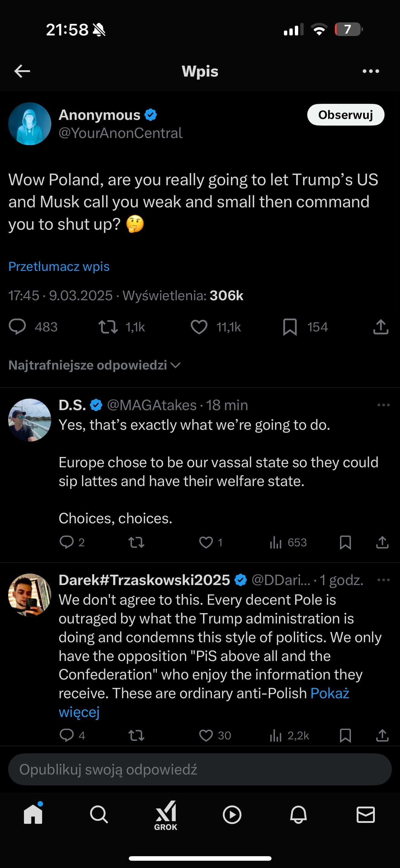Like the Anonymous post with heart icon
This screenshot has width=400, height=868.
[199, 327]
